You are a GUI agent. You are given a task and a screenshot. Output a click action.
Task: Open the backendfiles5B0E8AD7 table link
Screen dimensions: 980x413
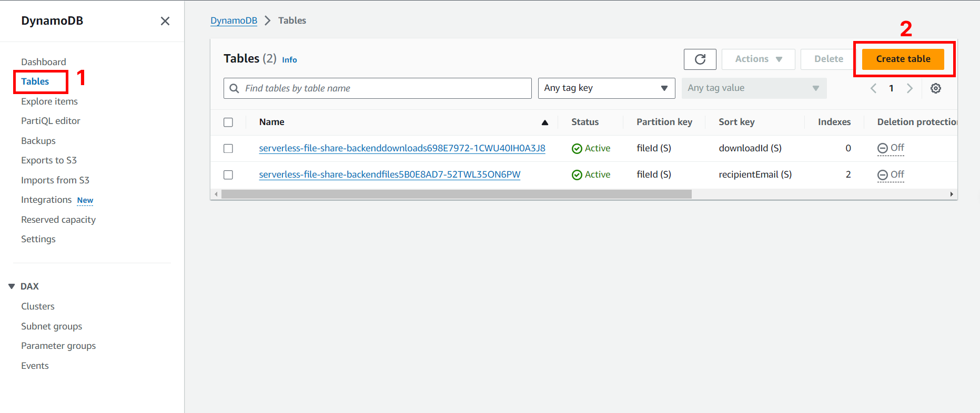click(390, 174)
